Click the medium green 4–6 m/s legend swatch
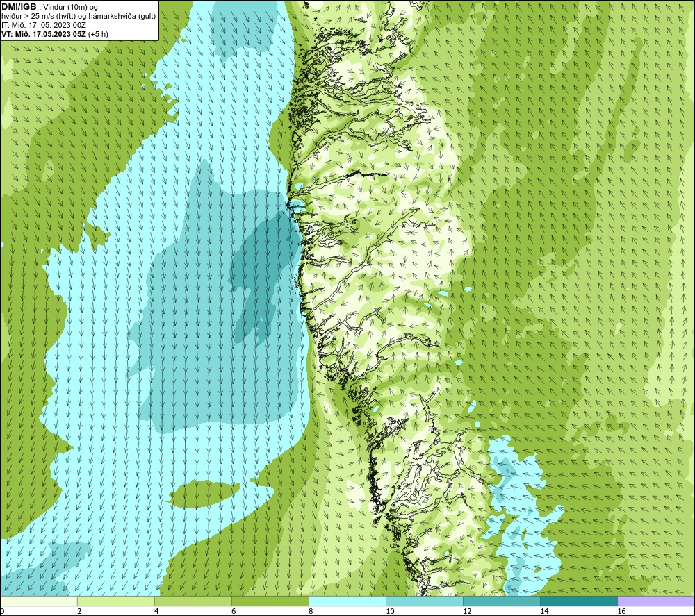 click(x=193, y=601)
